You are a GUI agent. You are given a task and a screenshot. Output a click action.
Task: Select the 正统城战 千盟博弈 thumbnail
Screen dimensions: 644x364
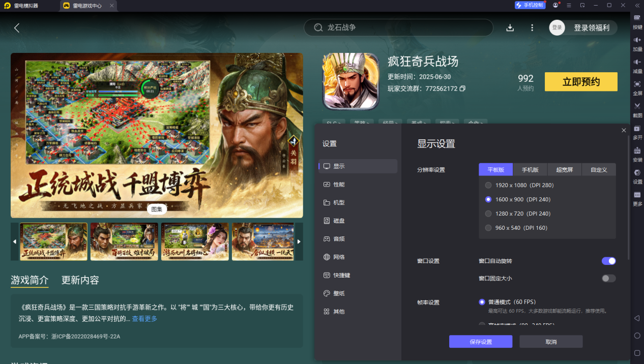click(x=53, y=241)
